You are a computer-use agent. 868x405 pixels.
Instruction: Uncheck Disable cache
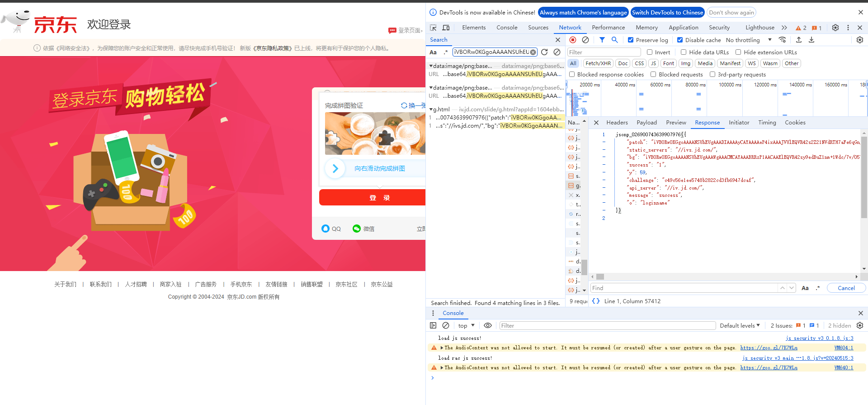click(x=680, y=40)
